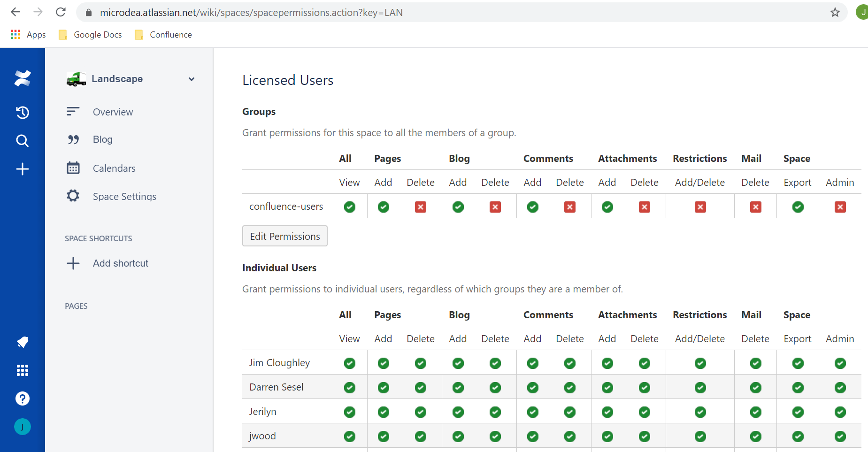This screenshot has width=868, height=452.
Task: Click the browser back arrow
Action: [x=15, y=12]
